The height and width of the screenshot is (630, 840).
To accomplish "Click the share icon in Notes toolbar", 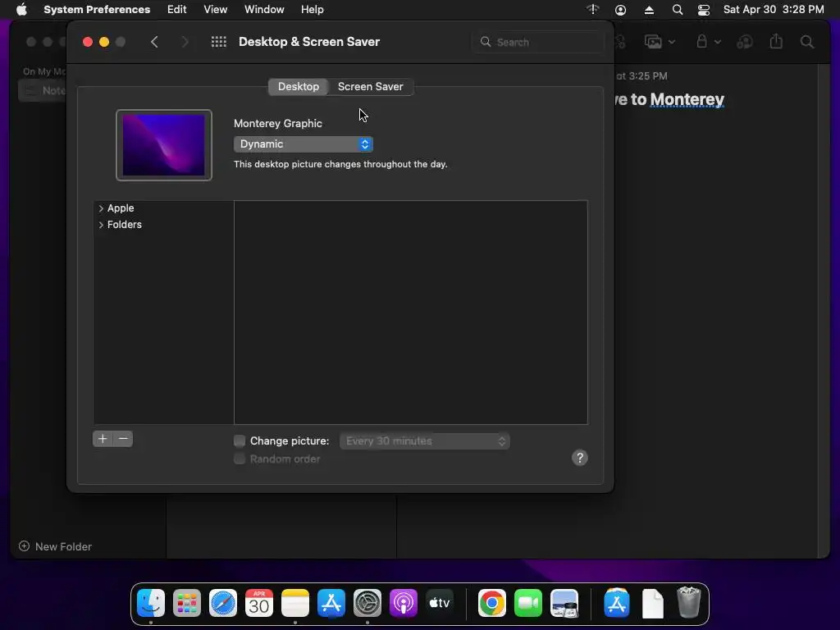I will tap(776, 41).
